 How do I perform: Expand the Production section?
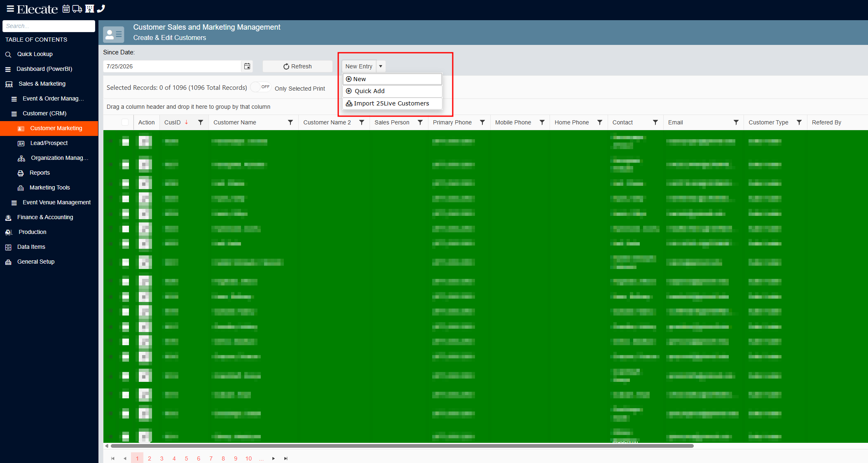point(32,232)
